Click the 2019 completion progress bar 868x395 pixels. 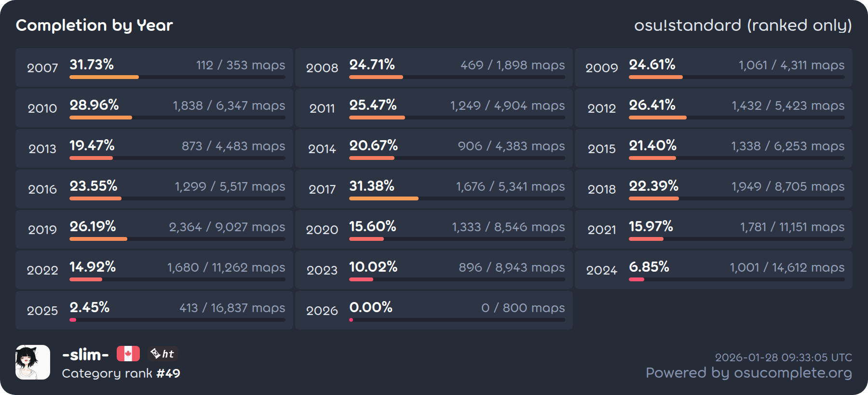coord(177,239)
